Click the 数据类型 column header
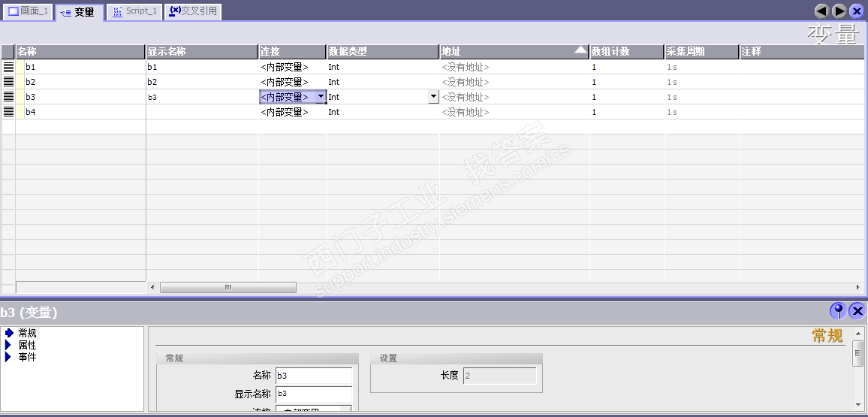868x417 pixels. tap(383, 52)
